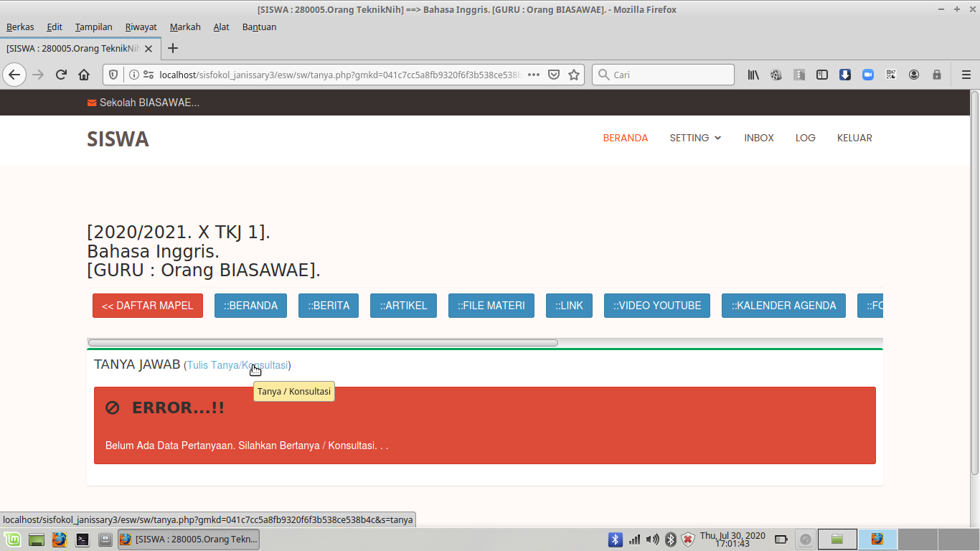This screenshot has width=980, height=551.
Task: Open the Firefox home page icon
Action: coord(84,75)
